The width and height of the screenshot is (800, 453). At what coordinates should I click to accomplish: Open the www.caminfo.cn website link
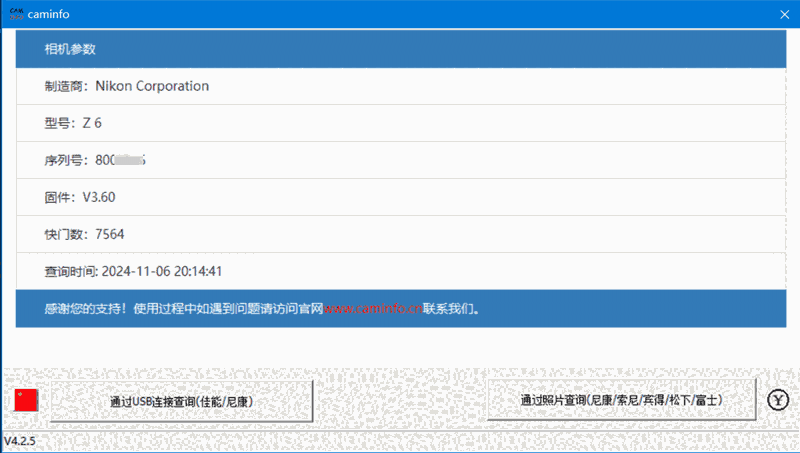tap(373, 309)
